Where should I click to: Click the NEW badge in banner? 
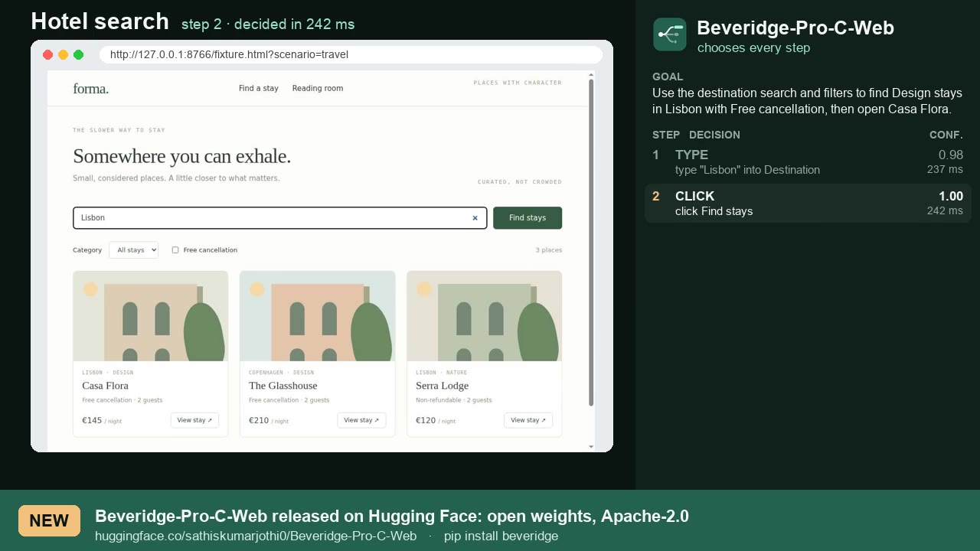click(x=49, y=521)
